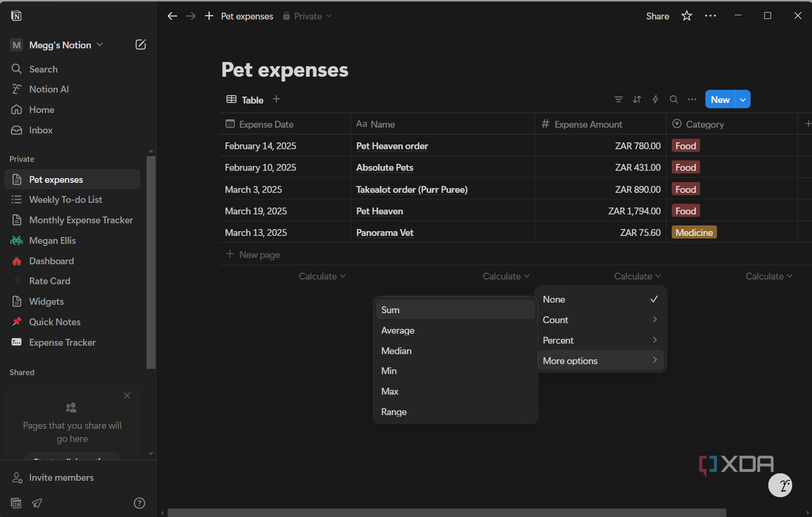Favorite this page with the star icon

[686, 16]
